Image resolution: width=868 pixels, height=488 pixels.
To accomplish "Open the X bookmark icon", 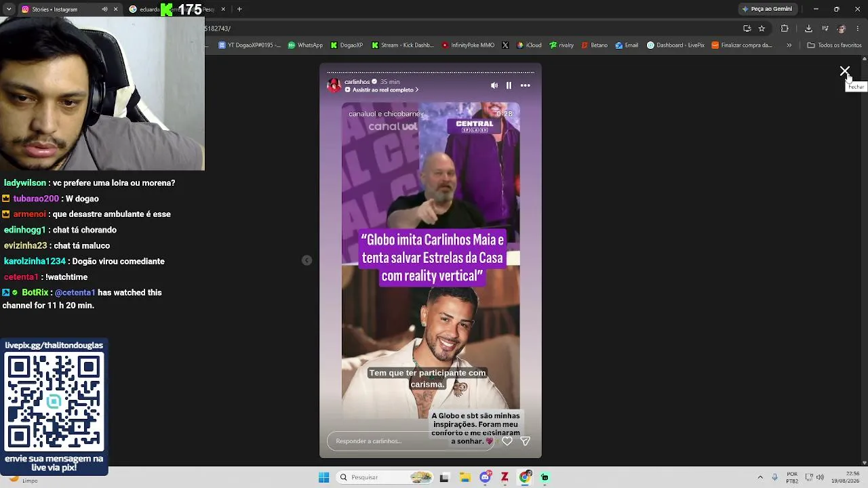I will (505, 45).
